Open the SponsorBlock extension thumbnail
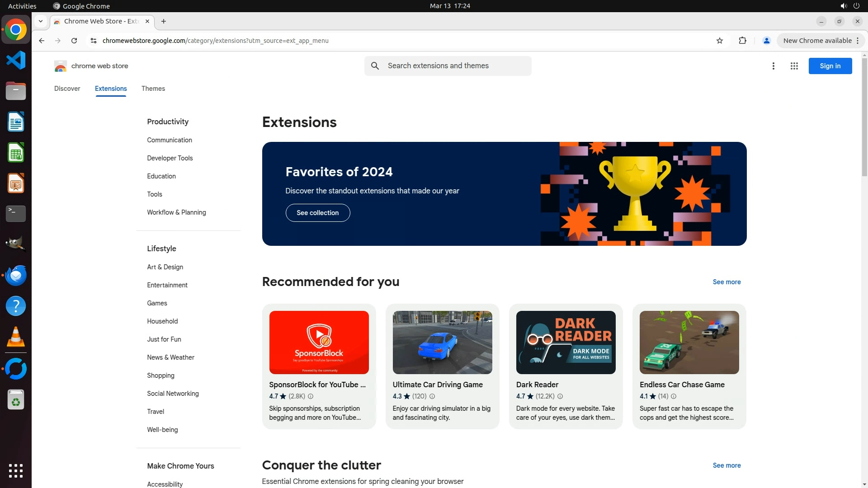The image size is (868, 488). [x=319, y=343]
